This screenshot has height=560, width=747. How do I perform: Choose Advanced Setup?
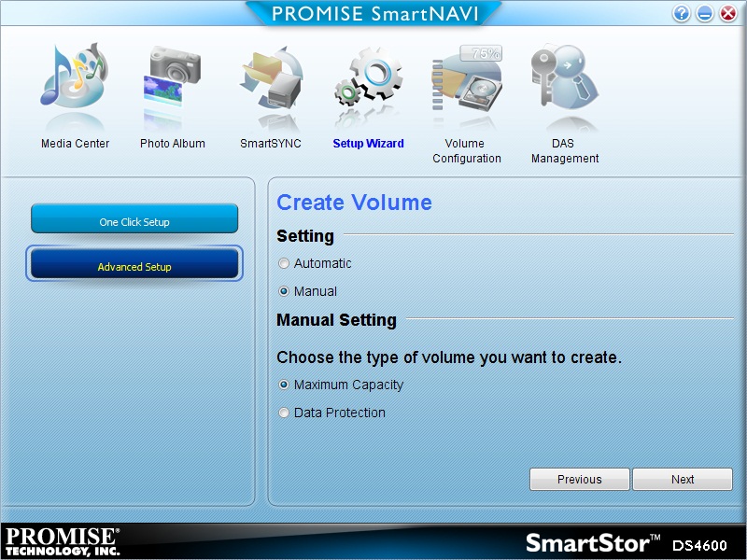click(x=134, y=264)
